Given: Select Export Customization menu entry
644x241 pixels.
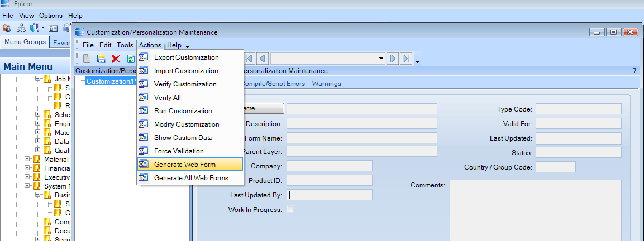Looking at the screenshot, I should coord(190,57).
